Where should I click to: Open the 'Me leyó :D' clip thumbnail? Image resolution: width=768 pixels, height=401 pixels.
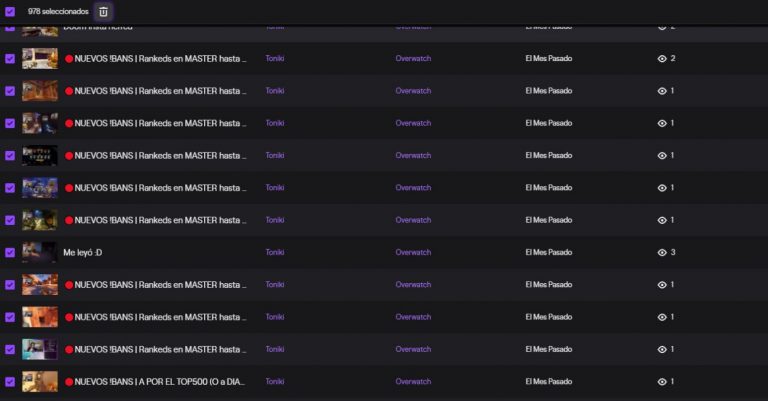(40, 252)
